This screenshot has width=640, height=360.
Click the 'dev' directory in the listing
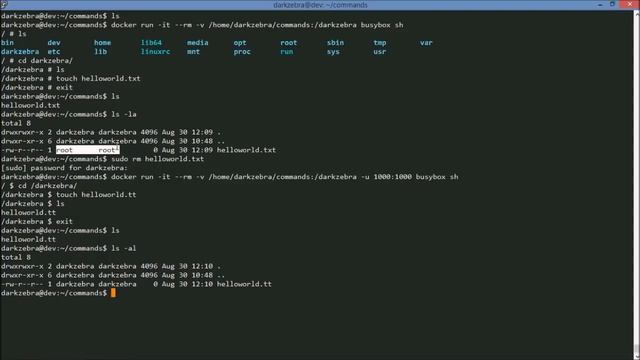click(x=54, y=42)
